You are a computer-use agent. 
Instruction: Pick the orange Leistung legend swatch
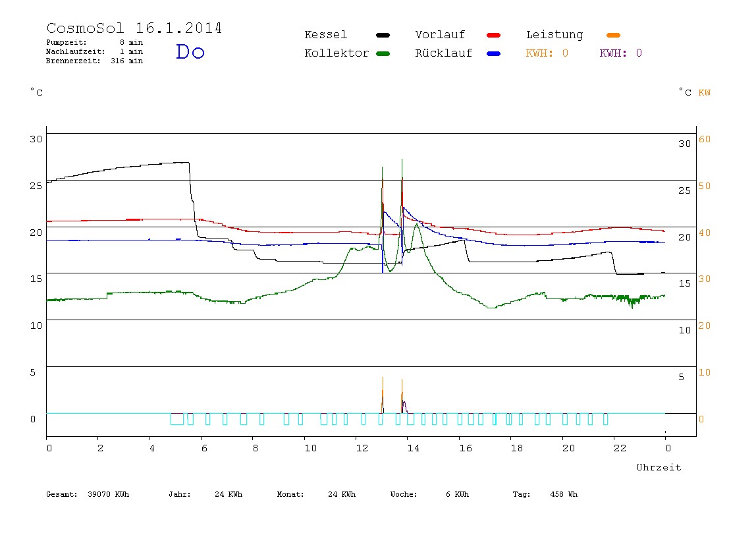(x=613, y=35)
